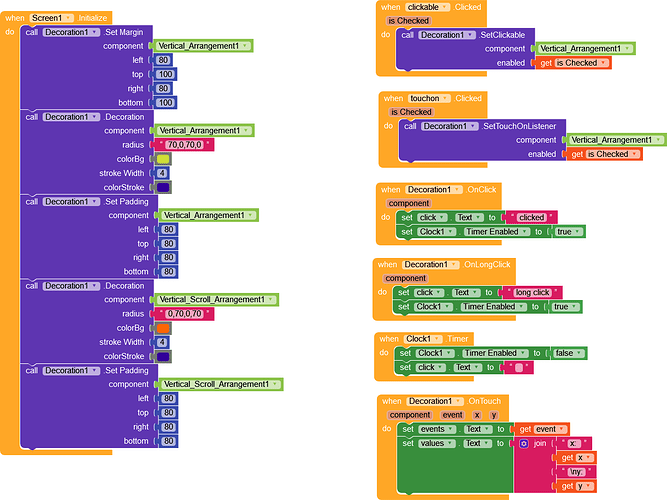This screenshot has height=500, width=667.
Task: Open the false boolean dropdown in Clock1 Timer
Action: 568,353
